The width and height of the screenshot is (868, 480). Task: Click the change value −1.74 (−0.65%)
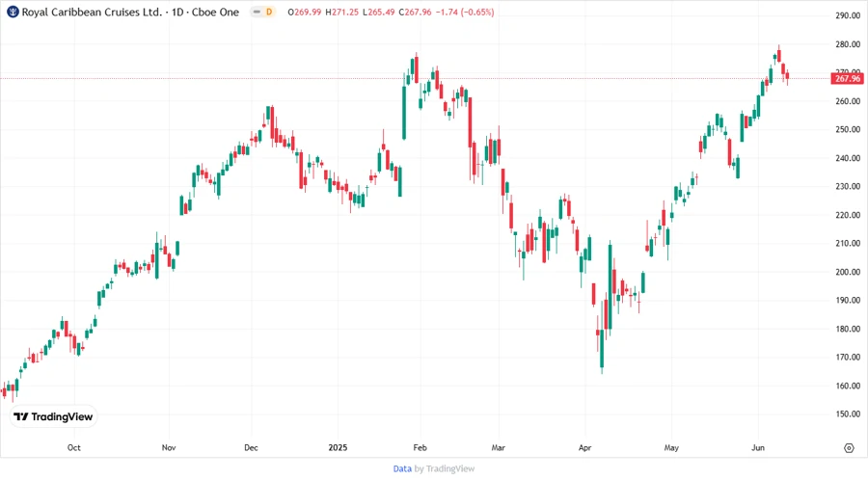[x=465, y=12]
